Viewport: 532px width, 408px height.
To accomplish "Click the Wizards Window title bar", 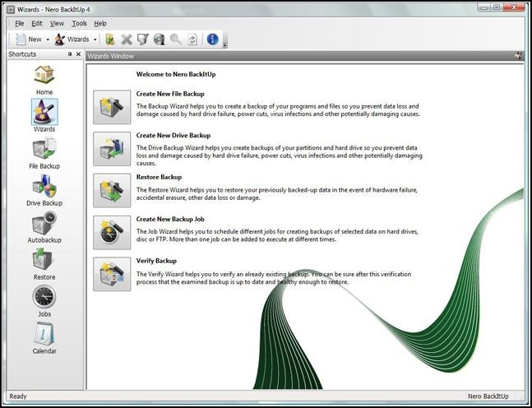I will [305, 56].
